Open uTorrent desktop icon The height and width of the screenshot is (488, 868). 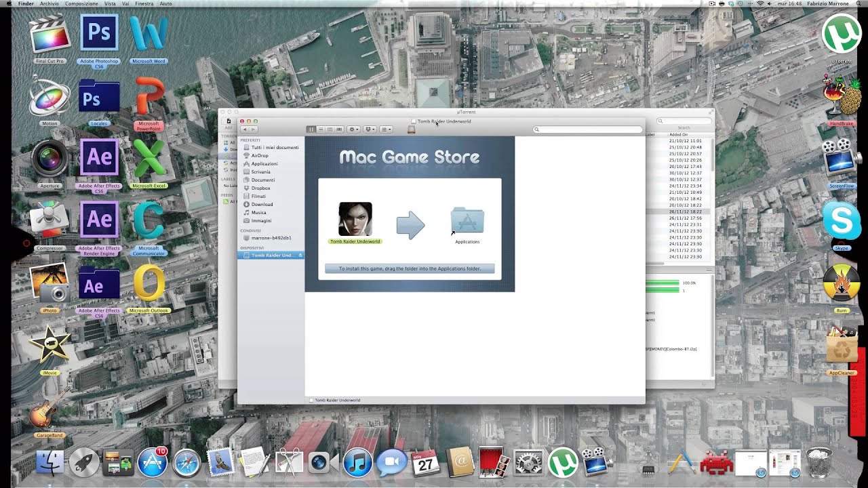(842, 35)
